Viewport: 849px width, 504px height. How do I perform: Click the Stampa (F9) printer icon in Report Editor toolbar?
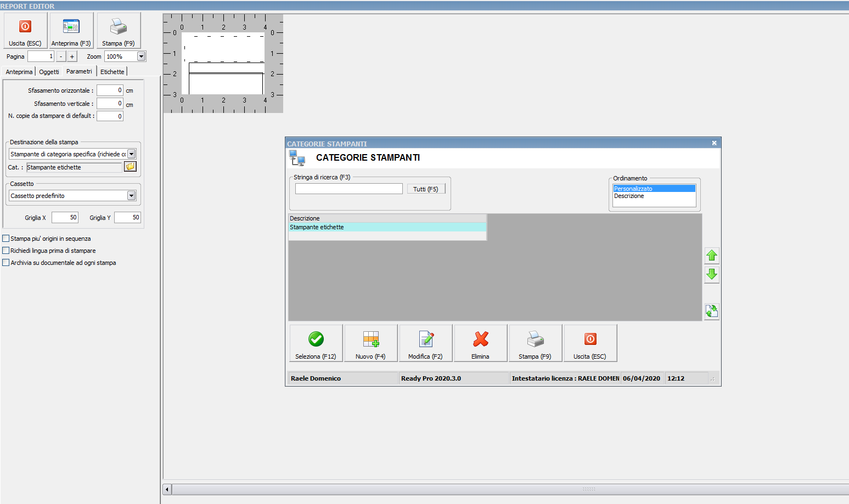[x=119, y=26]
